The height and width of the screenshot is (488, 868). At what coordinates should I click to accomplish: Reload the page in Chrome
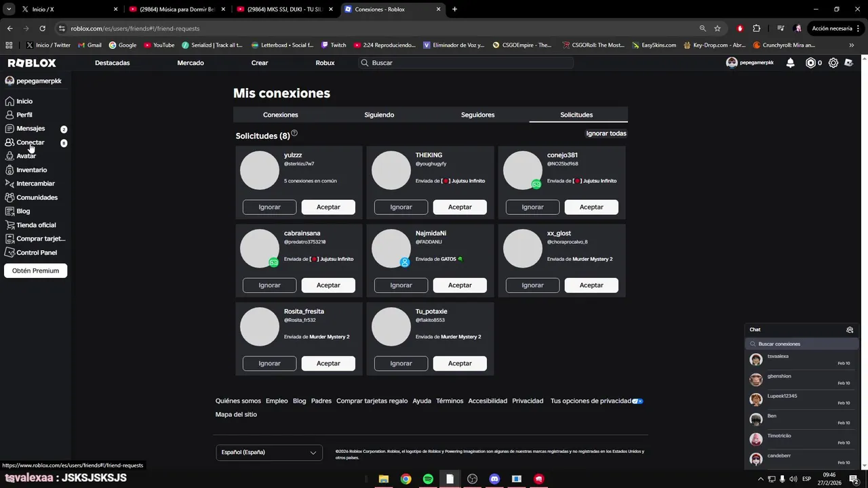[x=42, y=28]
